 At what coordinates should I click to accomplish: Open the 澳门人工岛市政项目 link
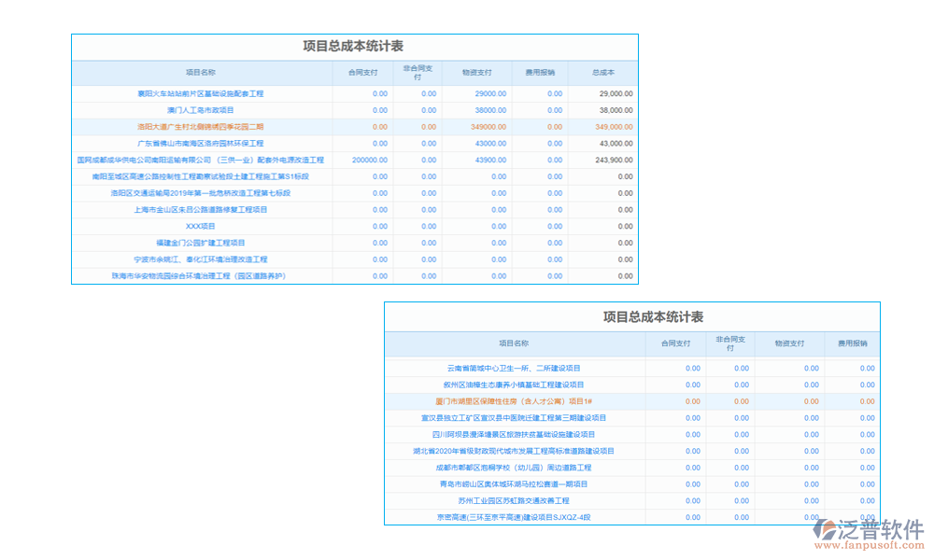[x=201, y=110]
